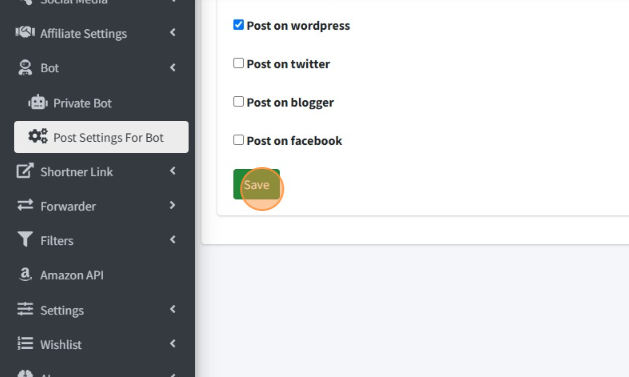Click the gears icon for Post Settings

38,136
